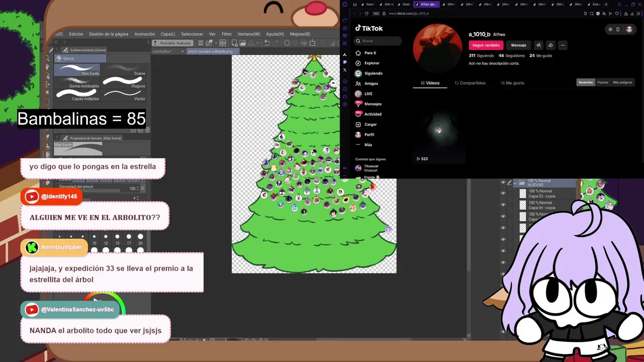The image size is (644, 362).
Task: Collapse the NUEVAS layer folder
Action: (515, 183)
